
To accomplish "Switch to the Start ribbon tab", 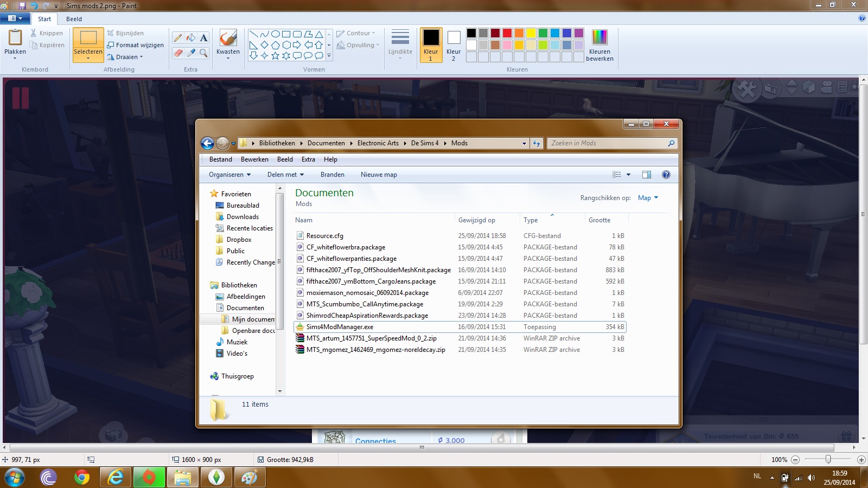I will click(x=44, y=19).
